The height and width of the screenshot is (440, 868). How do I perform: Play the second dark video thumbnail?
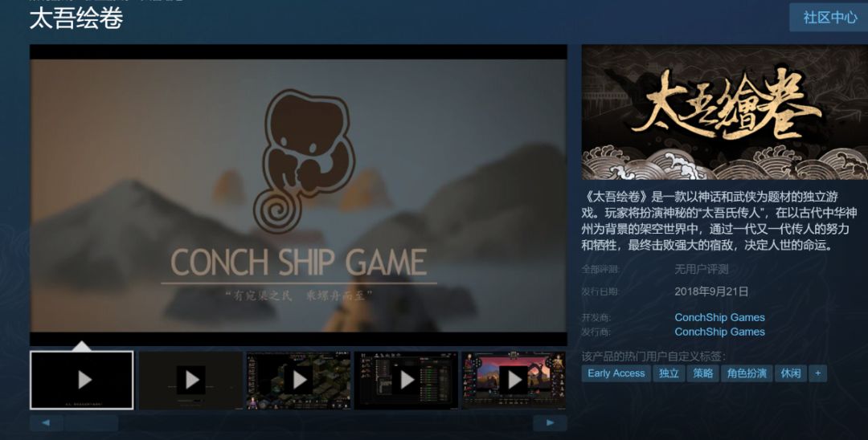point(190,381)
